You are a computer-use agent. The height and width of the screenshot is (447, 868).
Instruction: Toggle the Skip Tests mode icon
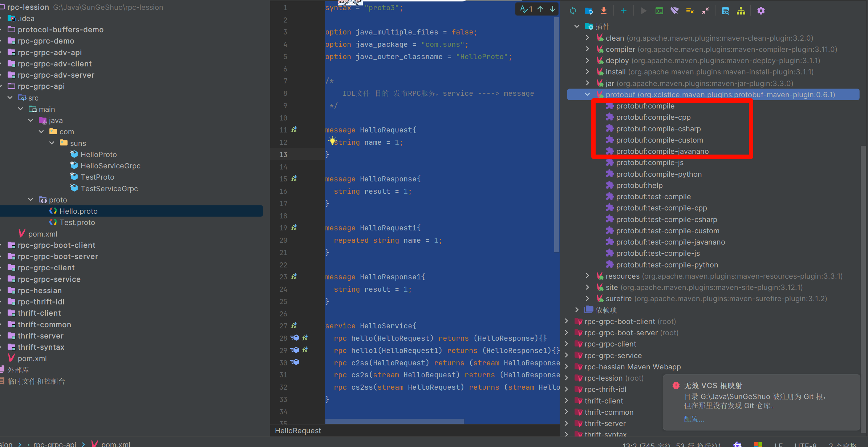690,11
